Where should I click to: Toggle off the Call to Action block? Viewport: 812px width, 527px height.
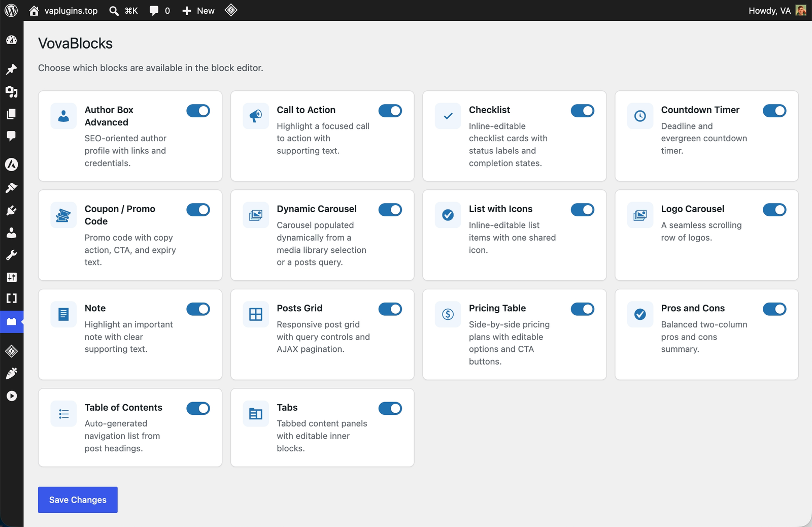tap(390, 111)
